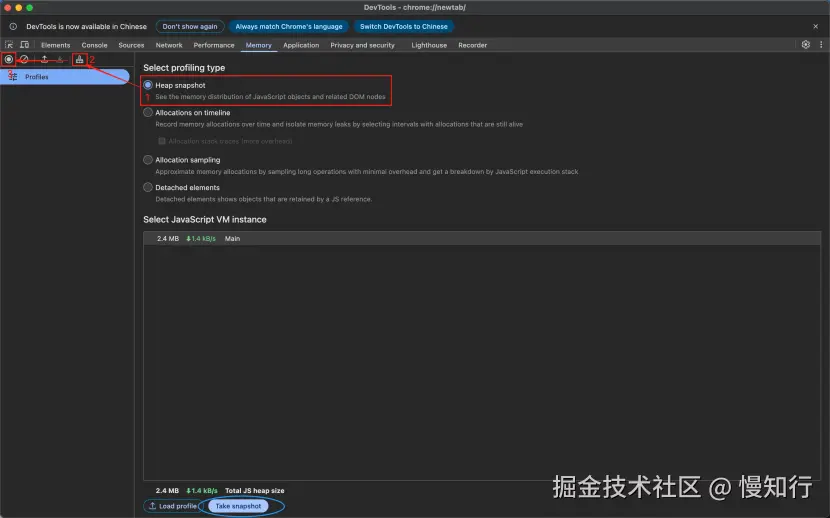Open the Sources tab

[x=131, y=46]
